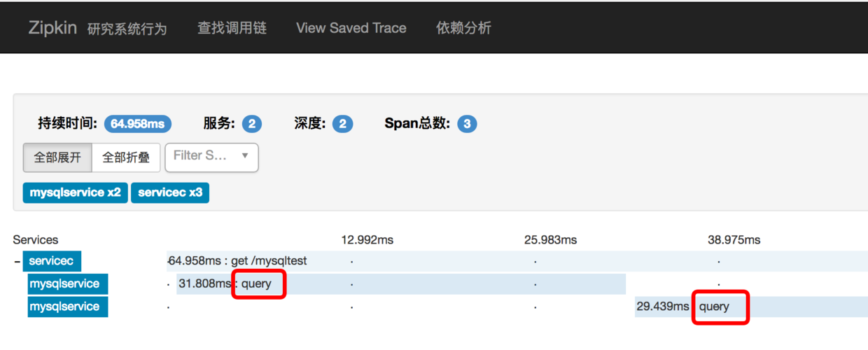Viewport: 868px width, 350px height.
Task: Select the 全部展开 toggle button
Action: coord(57,157)
